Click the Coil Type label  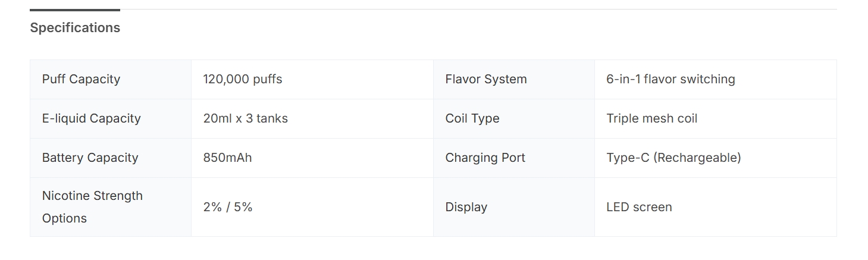[472, 118]
